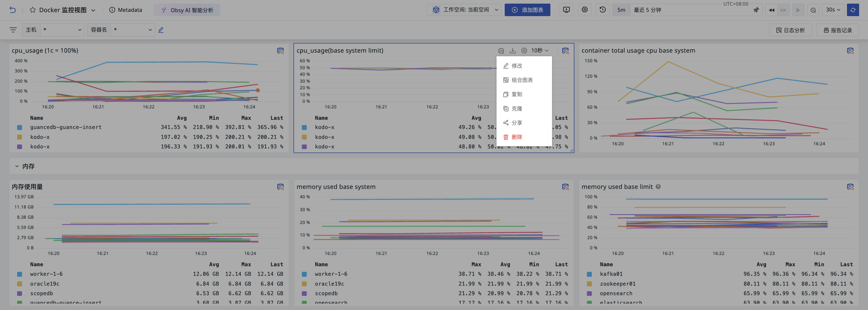Click the history clock icon

point(602,10)
